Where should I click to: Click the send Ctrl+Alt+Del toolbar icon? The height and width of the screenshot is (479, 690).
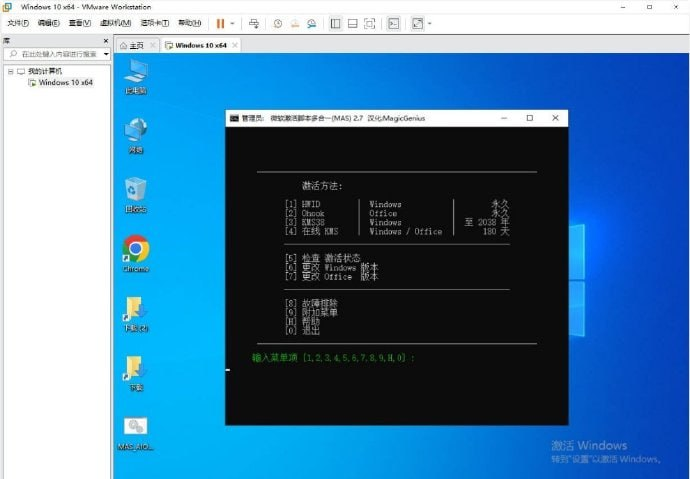[x=254, y=23]
